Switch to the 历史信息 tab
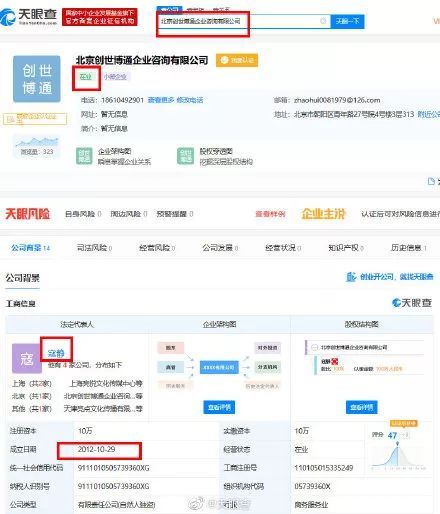The height and width of the screenshot is (514, 440). (x=409, y=248)
